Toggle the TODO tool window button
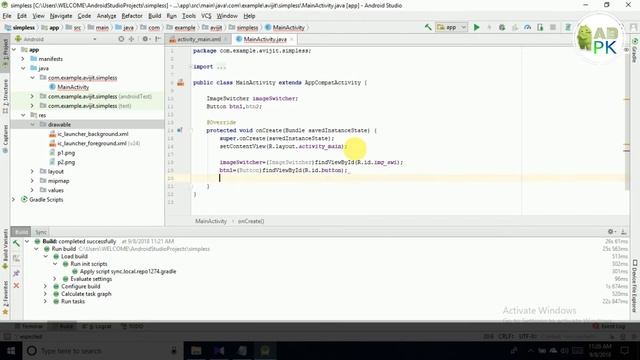Viewport: 640px width, 360px height. (132, 327)
